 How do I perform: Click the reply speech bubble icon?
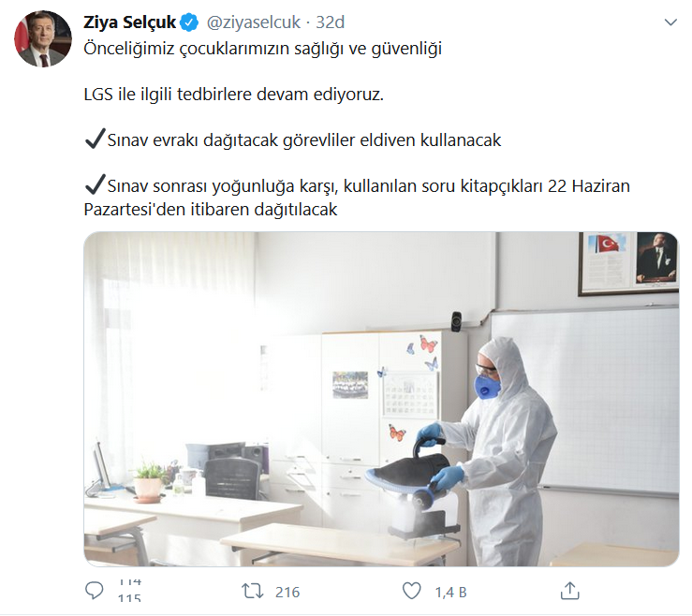pos(94,591)
